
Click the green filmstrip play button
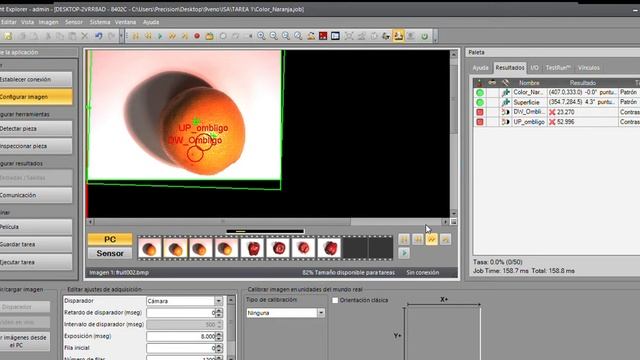click(404, 253)
